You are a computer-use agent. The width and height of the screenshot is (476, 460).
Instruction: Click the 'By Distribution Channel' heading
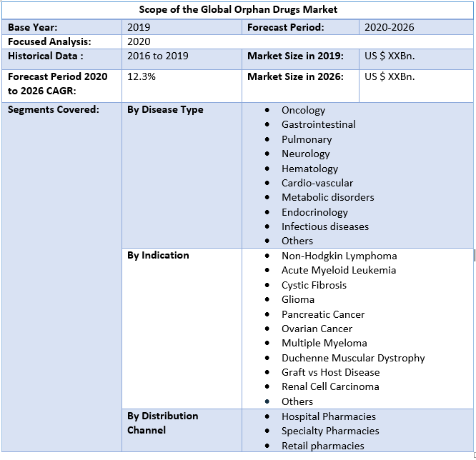[162, 423]
